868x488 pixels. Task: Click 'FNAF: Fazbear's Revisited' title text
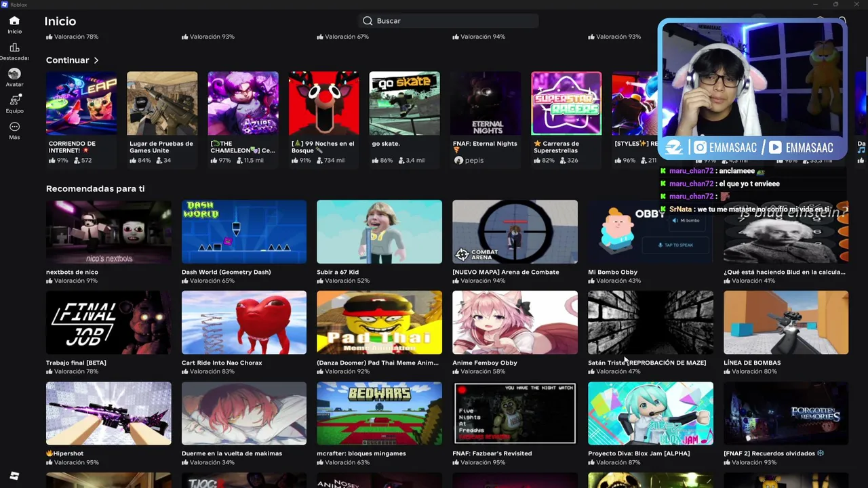492,453
